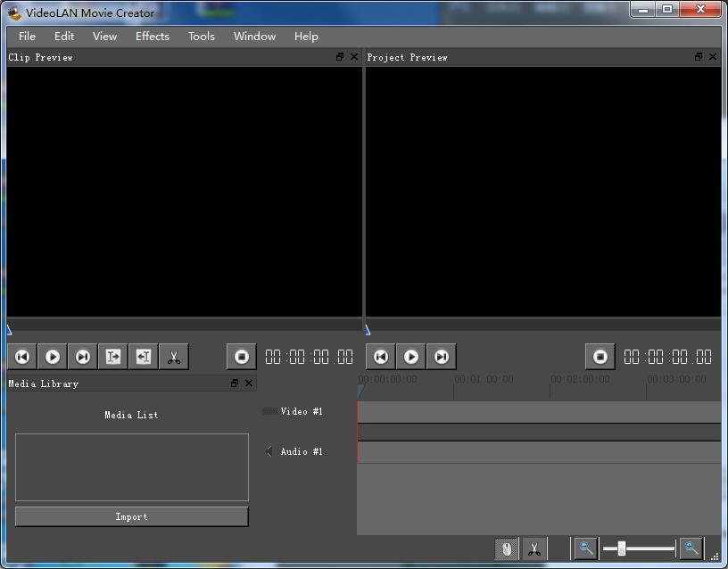The width and height of the screenshot is (728, 569).
Task: Set the mark-out point for the clip
Action: pyautogui.click(x=143, y=356)
